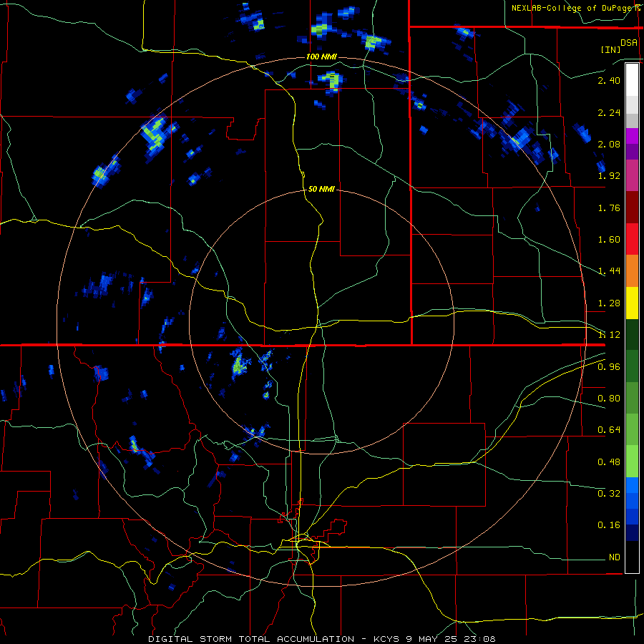Click the "1.76" scale value
Screen dimensions: 644x644
point(609,208)
